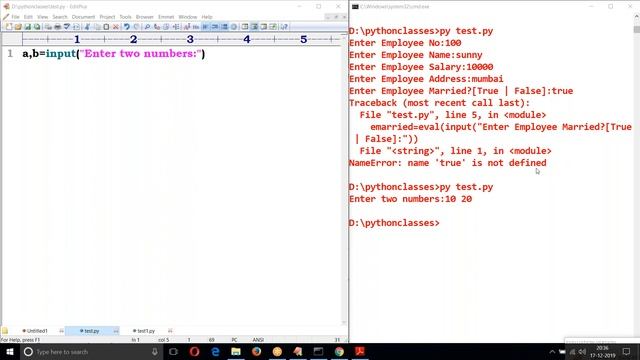The width and height of the screenshot is (640, 360).
Task: Click the folder icon left of document tabs
Action: (5, 331)
